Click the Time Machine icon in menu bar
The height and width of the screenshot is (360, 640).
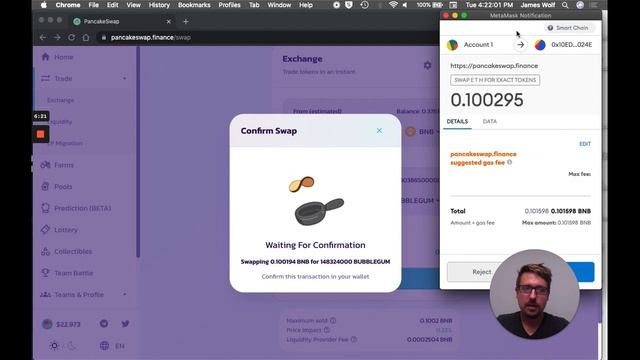pyautogui.click(x=364, y=5)
